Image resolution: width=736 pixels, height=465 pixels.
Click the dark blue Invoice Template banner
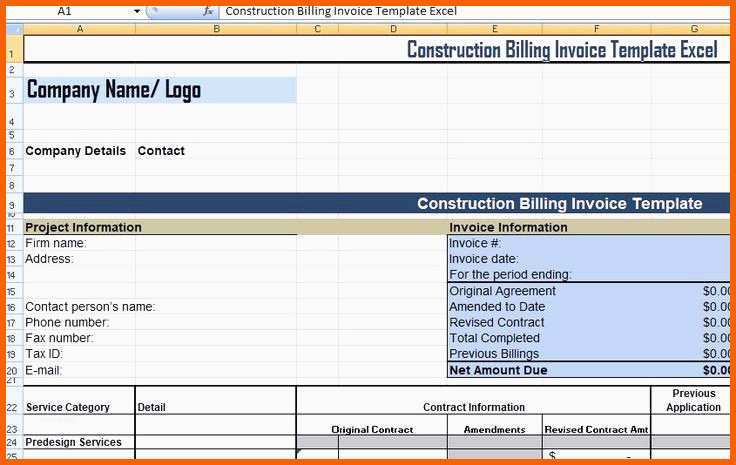pyautogui.click(x=376, y=204)
